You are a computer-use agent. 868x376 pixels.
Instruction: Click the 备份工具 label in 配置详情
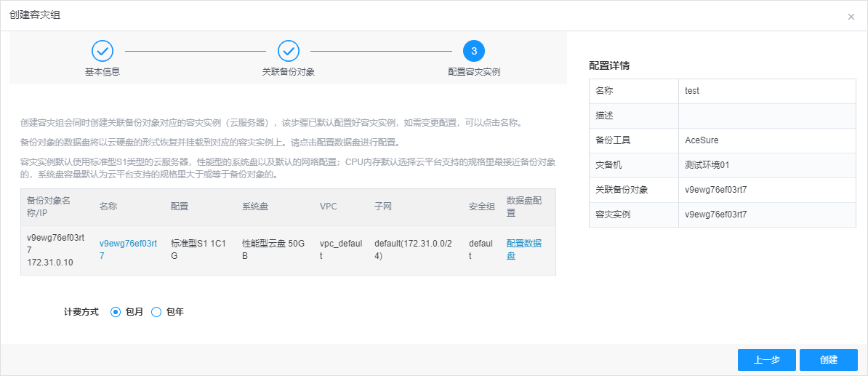pyautogui.click(x=614, y=140)
